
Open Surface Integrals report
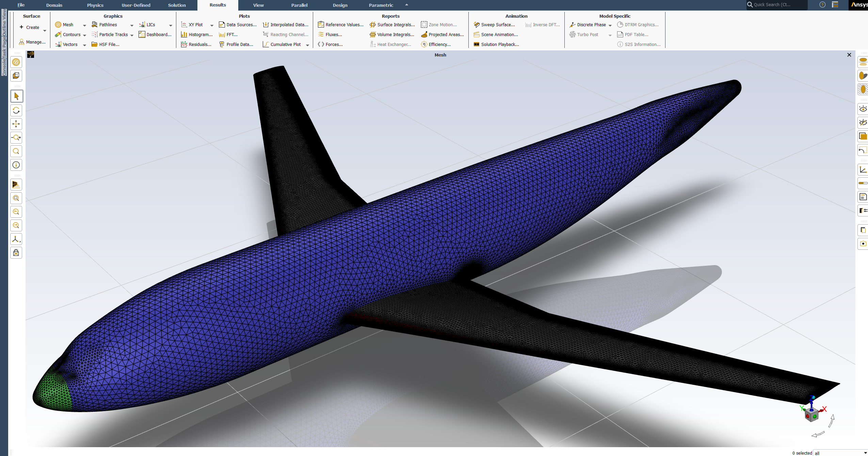(392, 25)
